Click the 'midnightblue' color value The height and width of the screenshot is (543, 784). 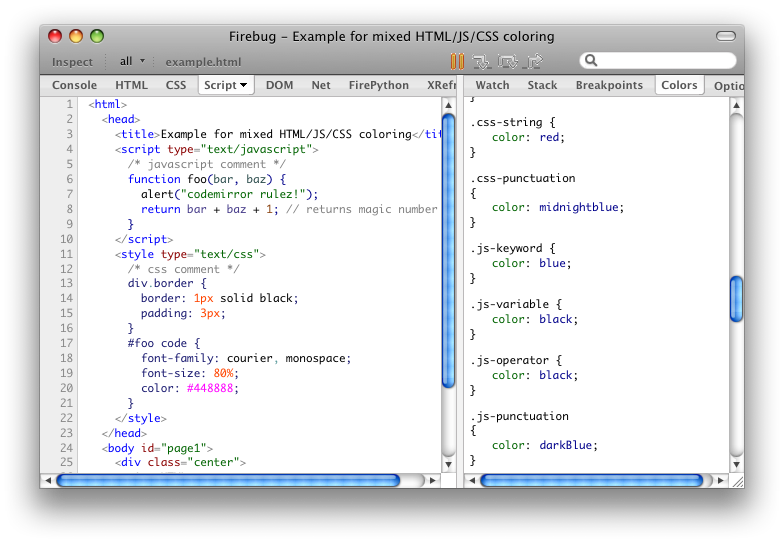578,207
